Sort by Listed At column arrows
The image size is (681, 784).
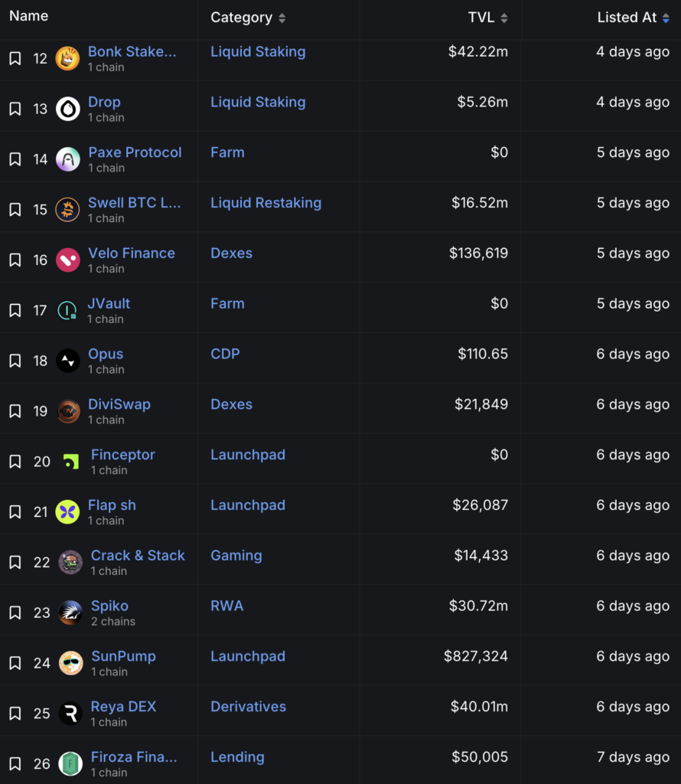click(666, 18)
